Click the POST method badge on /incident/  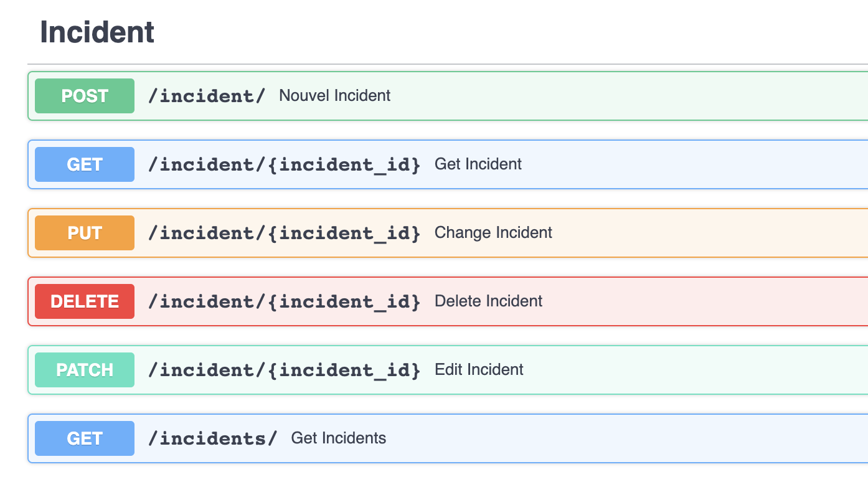tap(84, 96)
